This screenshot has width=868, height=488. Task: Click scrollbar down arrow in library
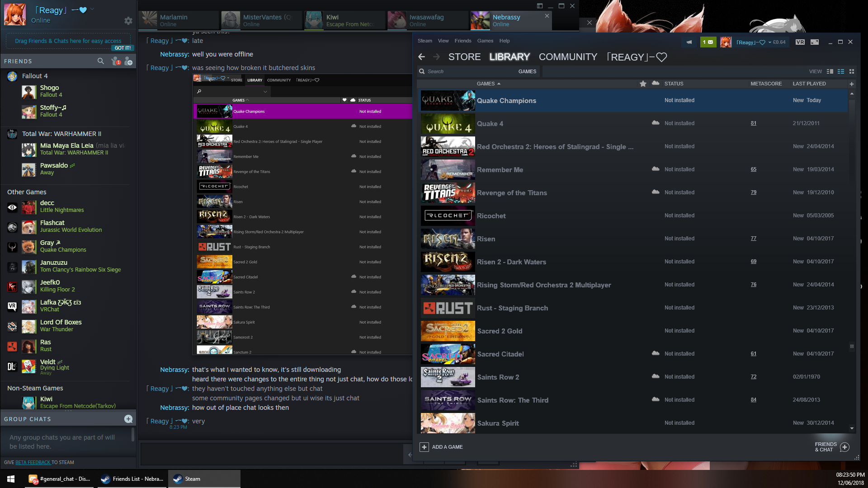point(852,428)
